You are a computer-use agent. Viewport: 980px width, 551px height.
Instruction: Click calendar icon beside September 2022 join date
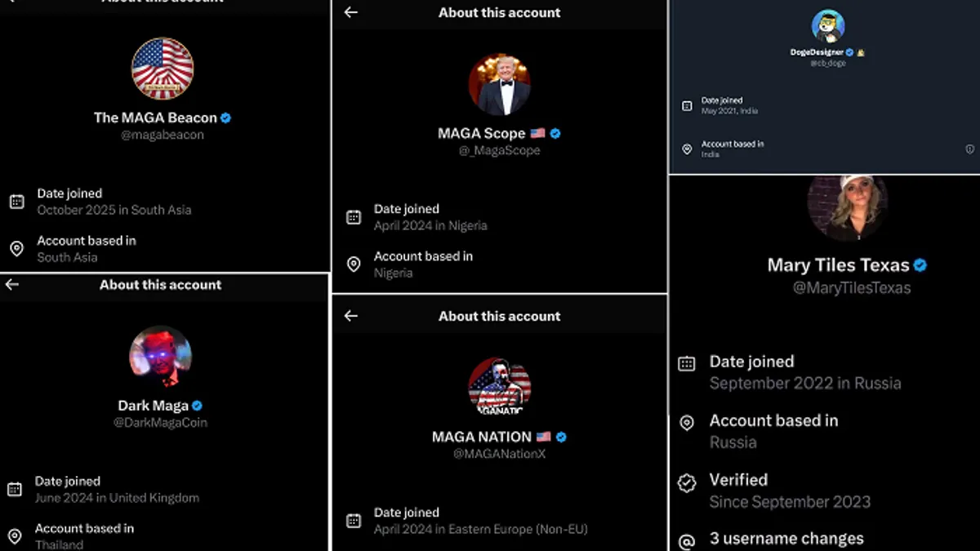click(687, 364)
